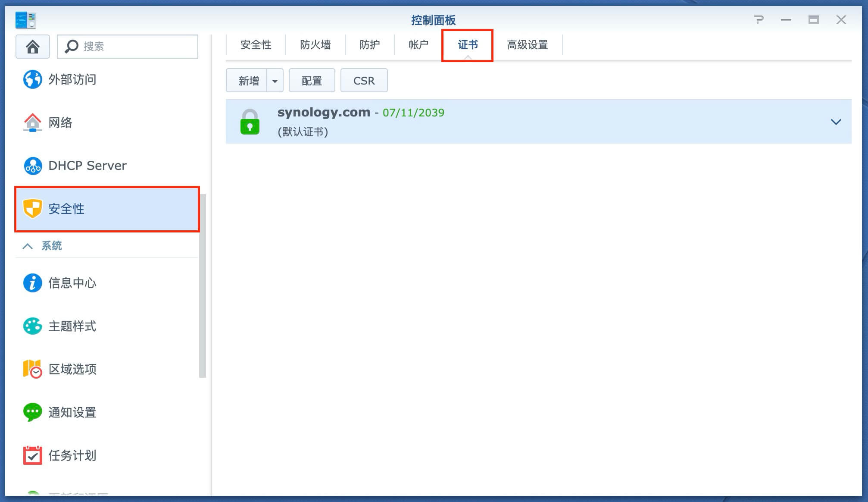Click the 控制面板 window title
This screenshot has width=868, height=502.
(433, 20)
